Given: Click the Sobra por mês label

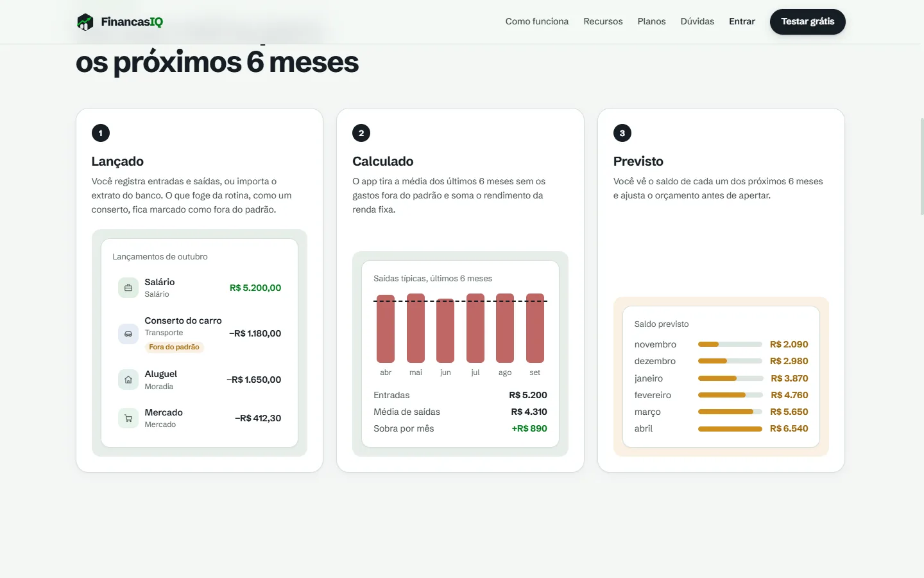Looking at the screenshot, I should click(x=404, y=428).
